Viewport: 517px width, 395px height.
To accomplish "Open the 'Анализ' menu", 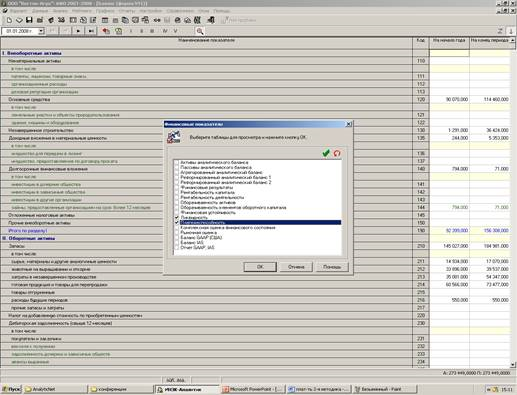I will 60,11.
